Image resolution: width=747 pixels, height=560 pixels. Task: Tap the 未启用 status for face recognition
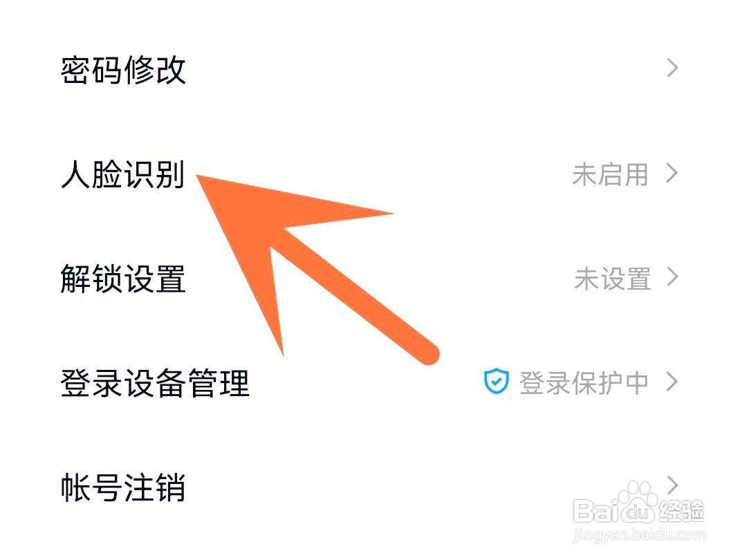click(x=611, y=174)
